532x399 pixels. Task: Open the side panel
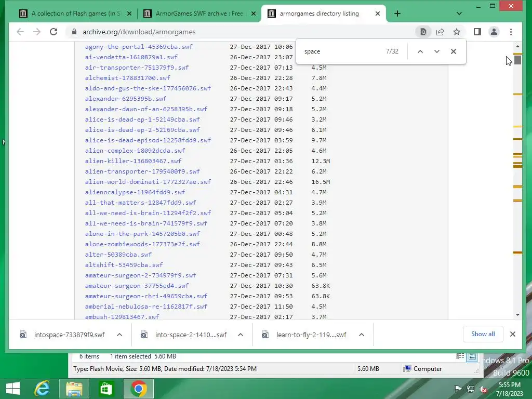[477, 32]
